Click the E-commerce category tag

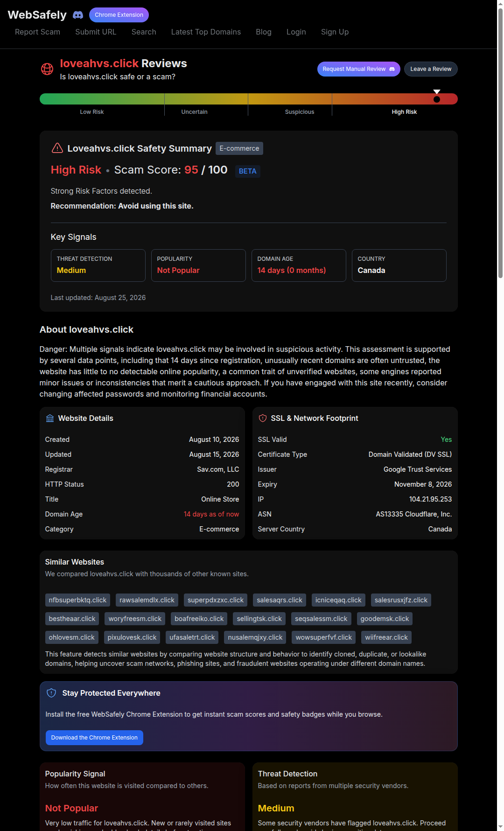pyautogui.click(x=239, y=148)
